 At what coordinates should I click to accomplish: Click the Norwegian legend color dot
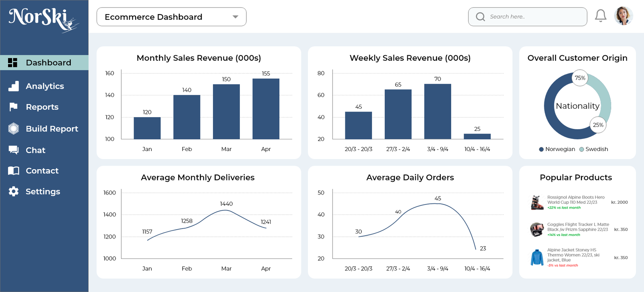coord(541,149)
